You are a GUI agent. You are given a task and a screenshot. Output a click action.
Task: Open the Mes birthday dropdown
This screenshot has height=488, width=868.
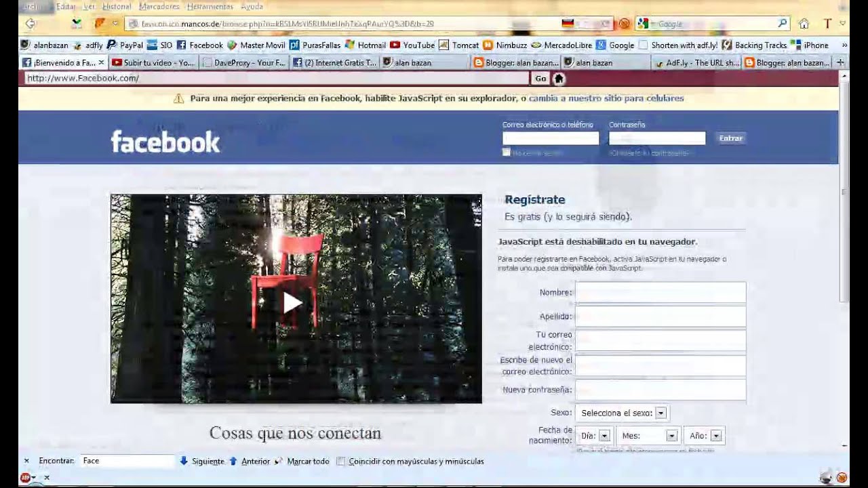(x=648, y=436)
